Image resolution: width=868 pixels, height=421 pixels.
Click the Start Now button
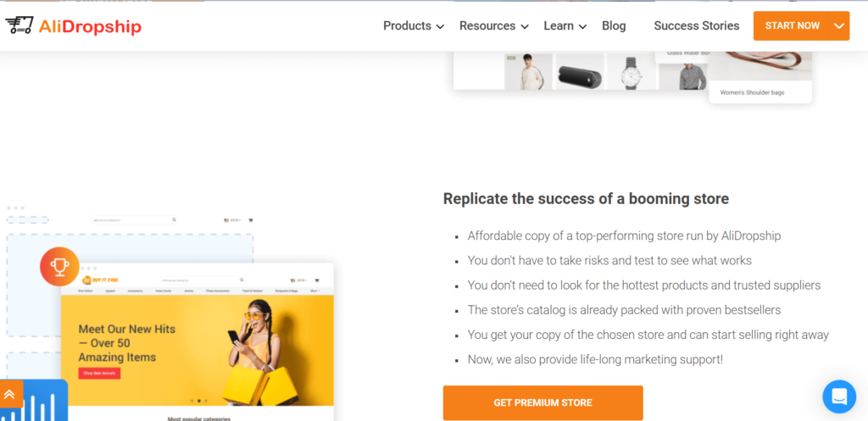(x=792, y=26)
